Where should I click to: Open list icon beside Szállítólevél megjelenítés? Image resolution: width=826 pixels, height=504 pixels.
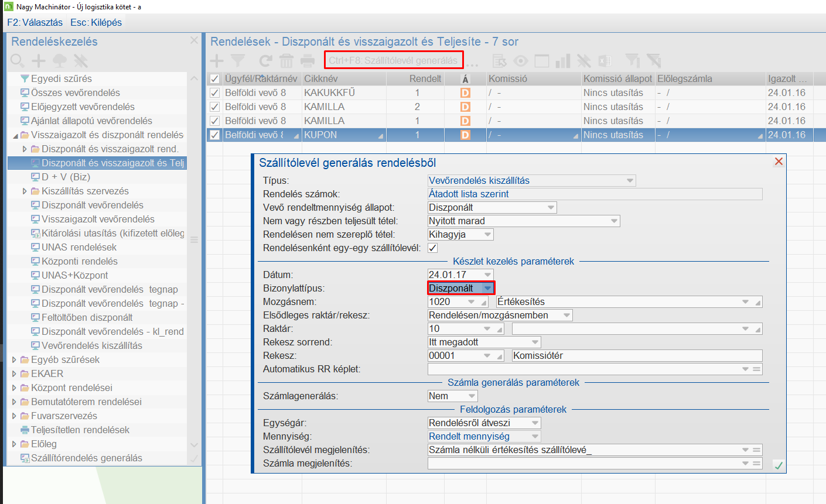757,450
